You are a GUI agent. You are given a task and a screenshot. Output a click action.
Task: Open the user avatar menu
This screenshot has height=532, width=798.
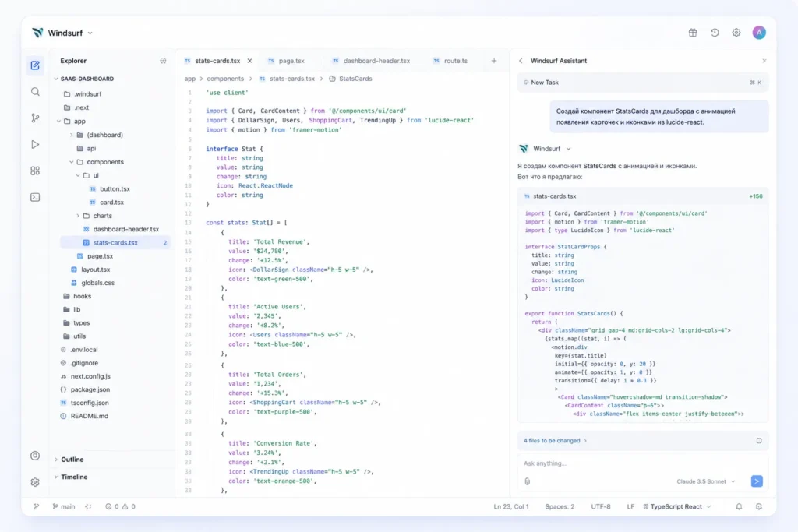[x=759, y=33]
